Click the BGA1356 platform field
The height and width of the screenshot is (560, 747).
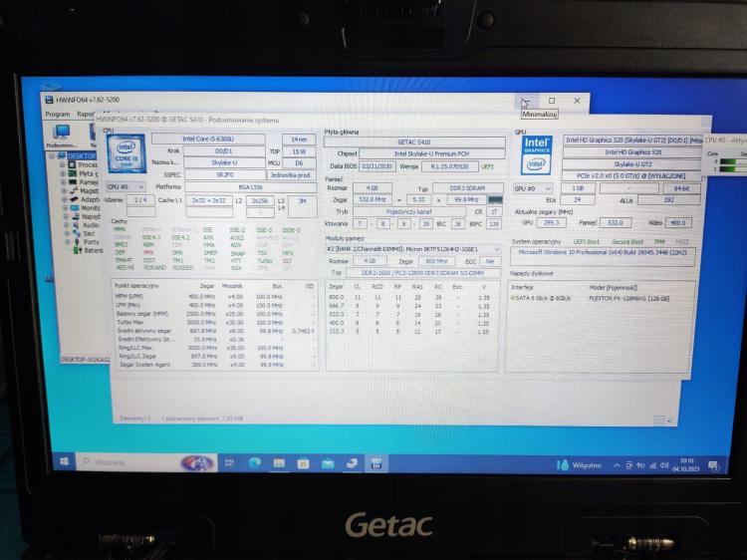pyautogui.click(x=251, y=187)
